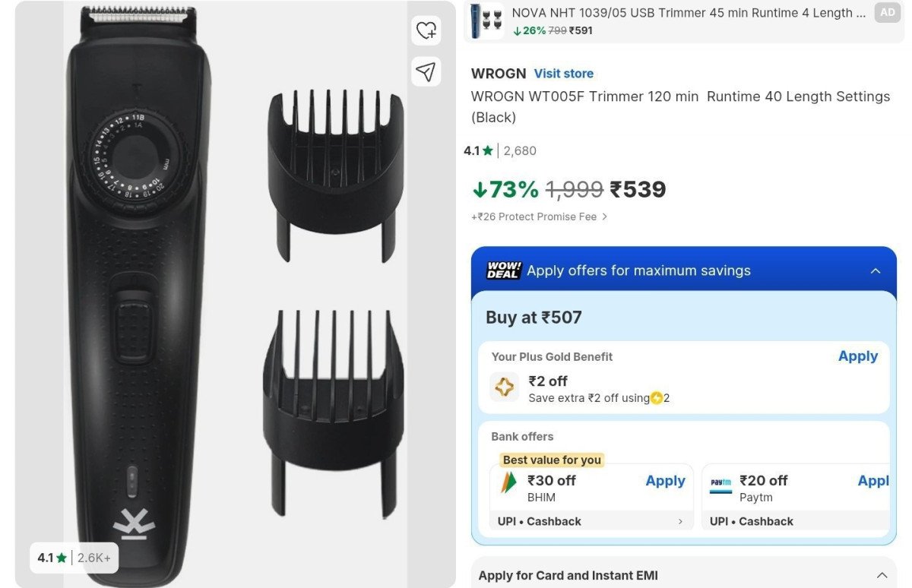Open the BHIM UPI Cashback details arrow
Screen dimensions: 912x588
[x=680, y=522]
